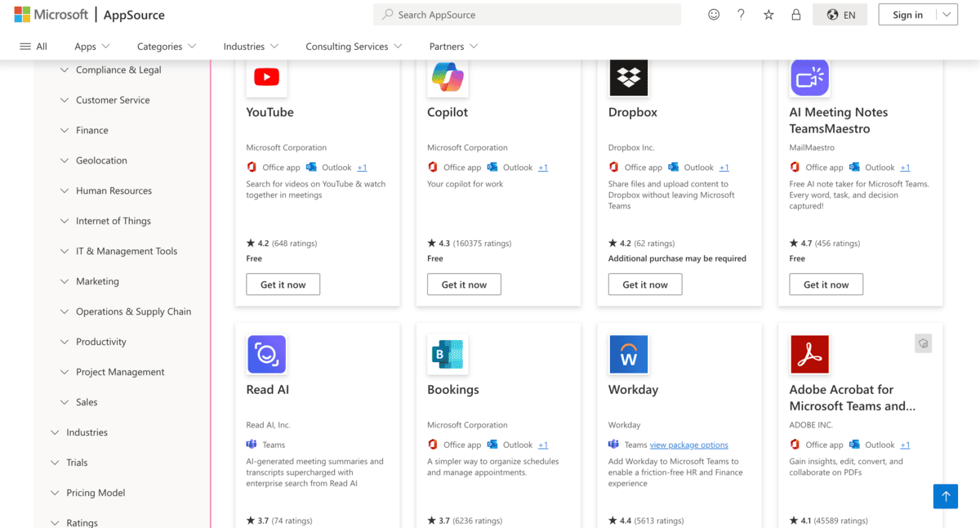
Task: Switch to the Apps menu
Action: [x=91, y=47]
